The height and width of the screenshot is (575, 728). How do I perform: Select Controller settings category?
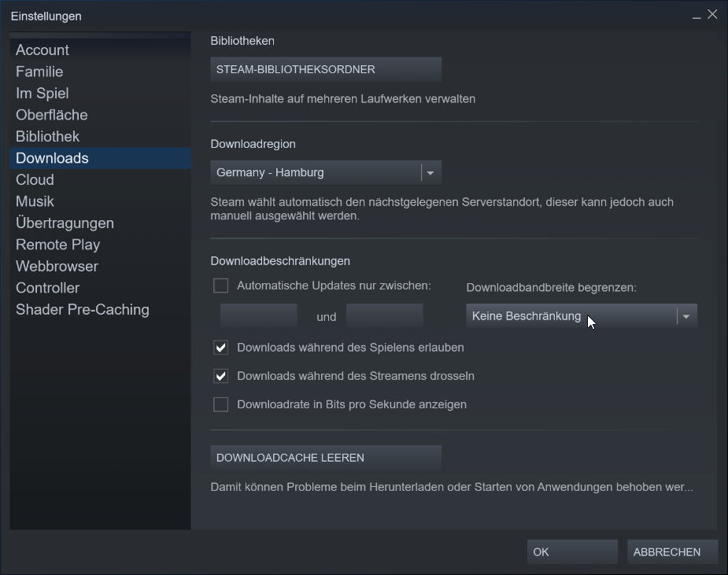click(x=100, y=288)
